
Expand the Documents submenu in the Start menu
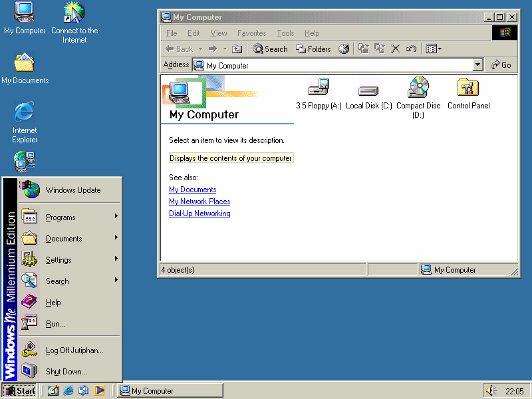70,239
